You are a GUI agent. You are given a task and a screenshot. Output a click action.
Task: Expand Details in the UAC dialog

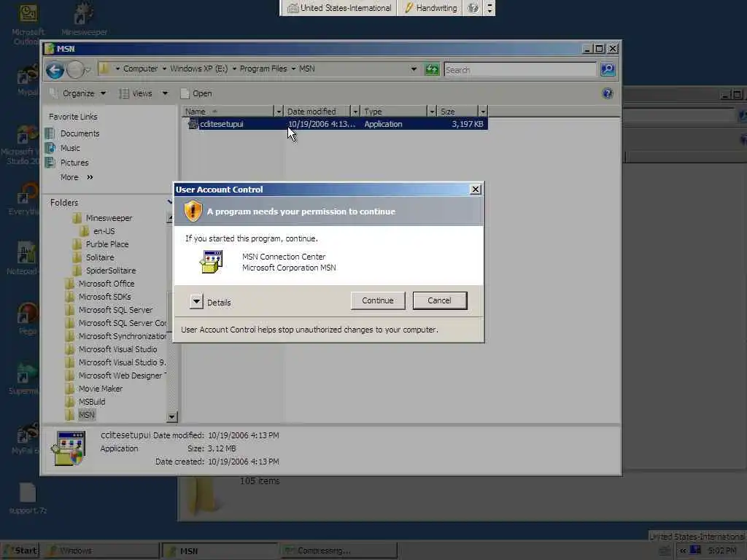(196, 301)
